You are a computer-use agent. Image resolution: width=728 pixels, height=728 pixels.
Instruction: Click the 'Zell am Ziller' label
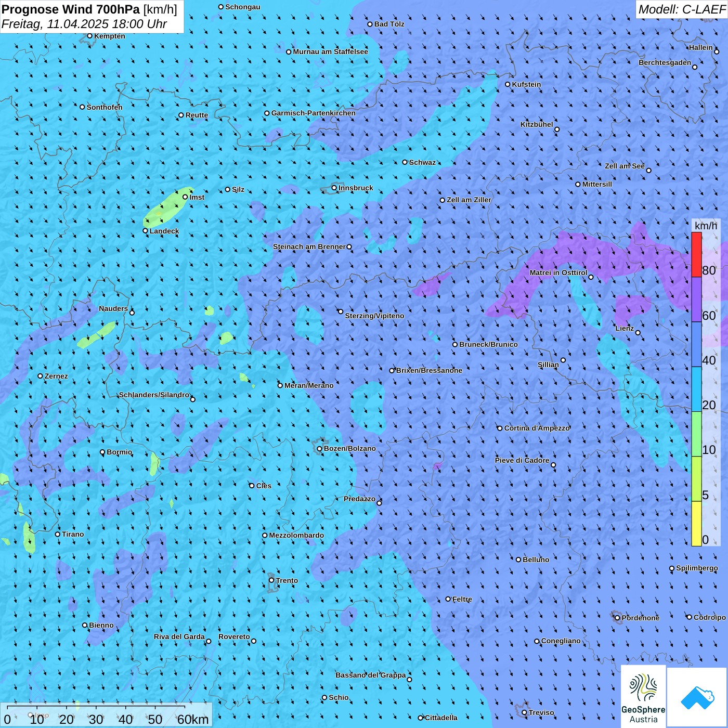[x=469, y=200]
